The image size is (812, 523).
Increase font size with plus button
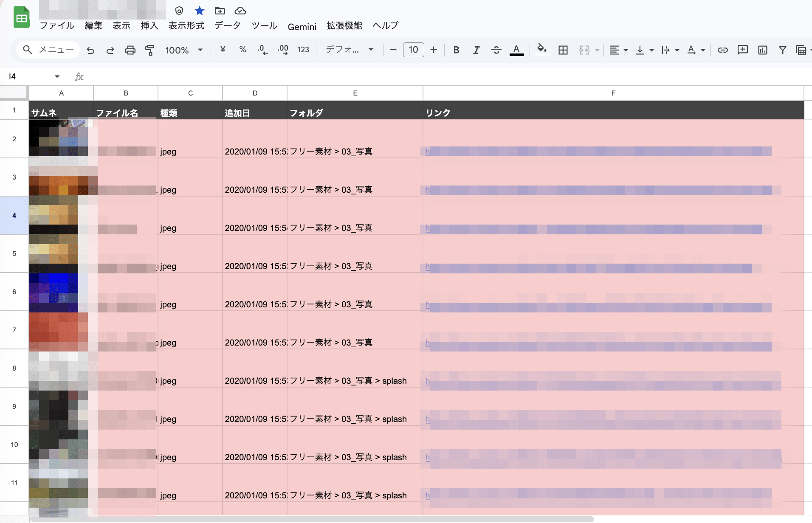pos(433,50)
